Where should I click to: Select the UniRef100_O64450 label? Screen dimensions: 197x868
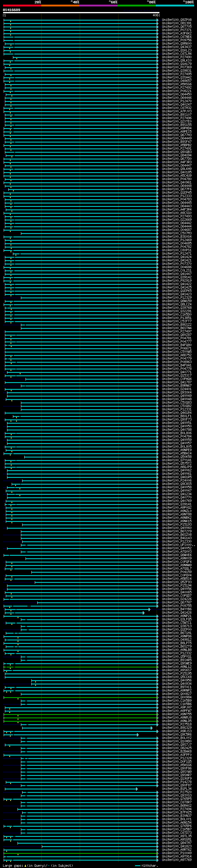click(x=176, y=94)
